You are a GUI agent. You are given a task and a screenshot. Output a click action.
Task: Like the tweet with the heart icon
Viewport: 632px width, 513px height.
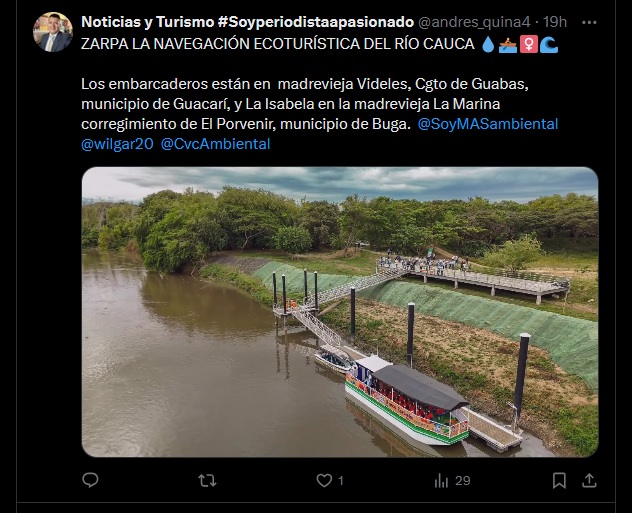tap(324, 480)
